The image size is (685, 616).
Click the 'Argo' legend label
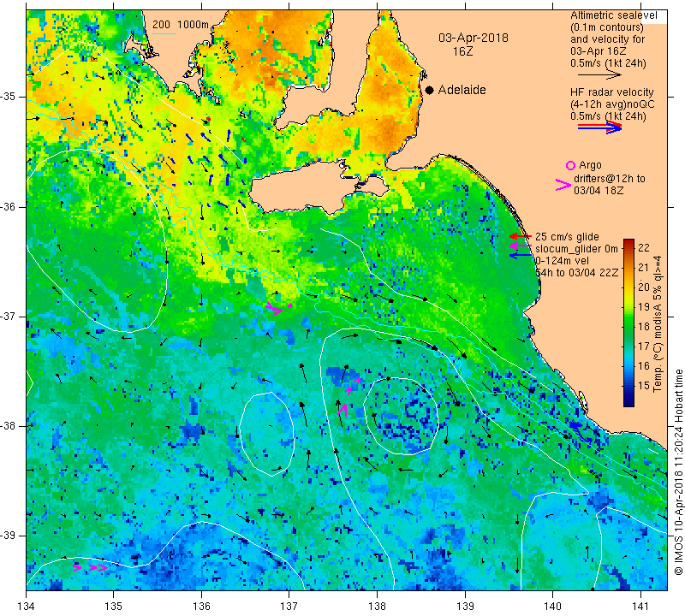pyautogui.click(x=590, y=165)
